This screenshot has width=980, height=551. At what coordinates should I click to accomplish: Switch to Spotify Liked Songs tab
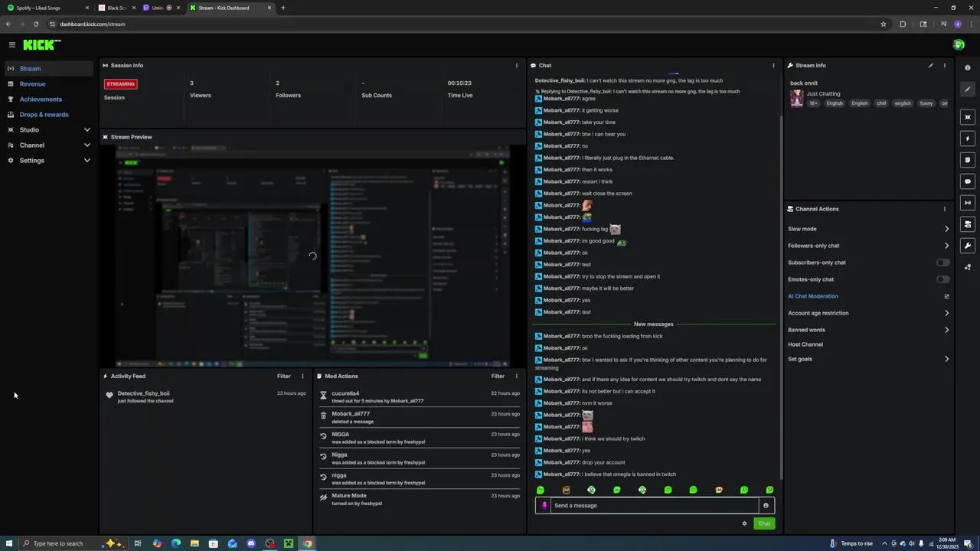point(47,8)
